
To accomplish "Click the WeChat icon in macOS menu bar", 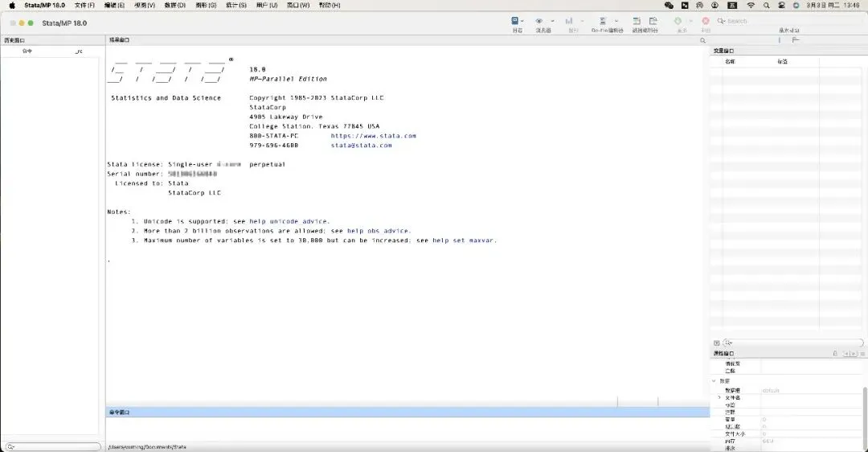I will click(x=669, y=5).
